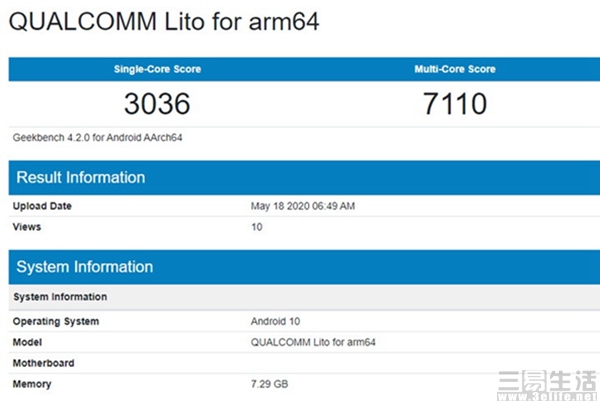Click the Model label
Screen dimensions: 600x403
27,342
